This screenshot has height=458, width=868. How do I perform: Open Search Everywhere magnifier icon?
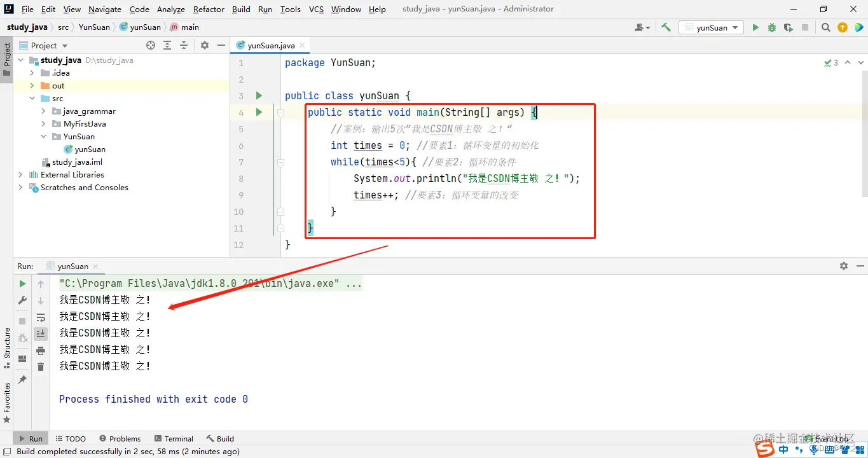pyautogui.click(x=825, y=27)
